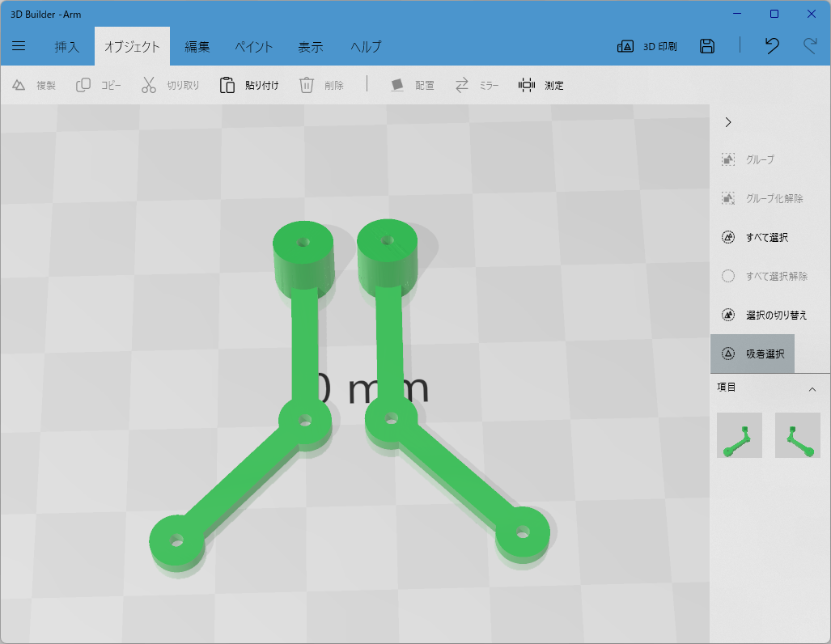
Task: Click the 3D 印刷 button
Action: (647, 47)
